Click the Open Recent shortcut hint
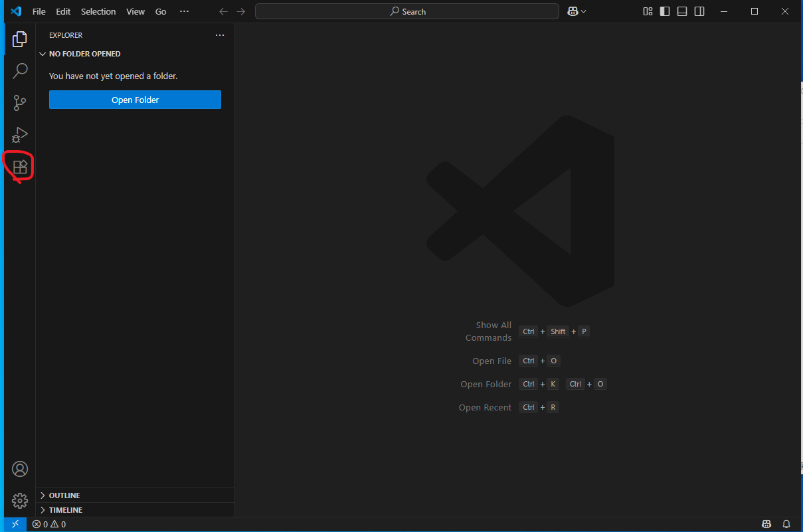 (486, 407)
